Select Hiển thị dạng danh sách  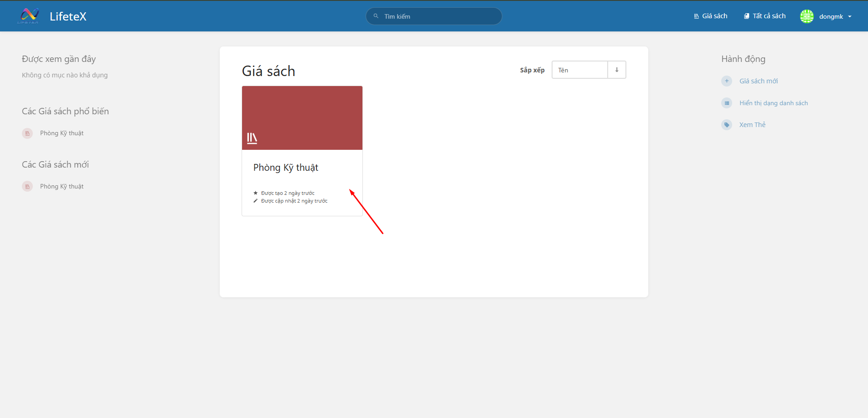tap(773, 103)
